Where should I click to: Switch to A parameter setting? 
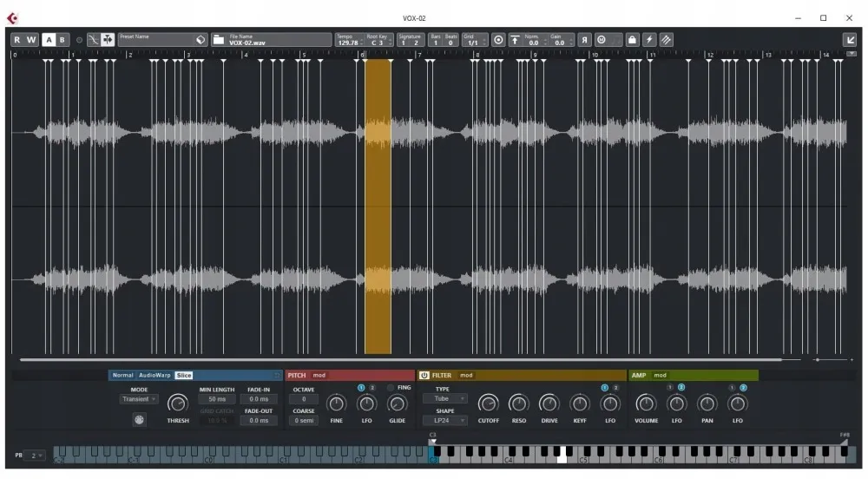(x=49, y=40)
